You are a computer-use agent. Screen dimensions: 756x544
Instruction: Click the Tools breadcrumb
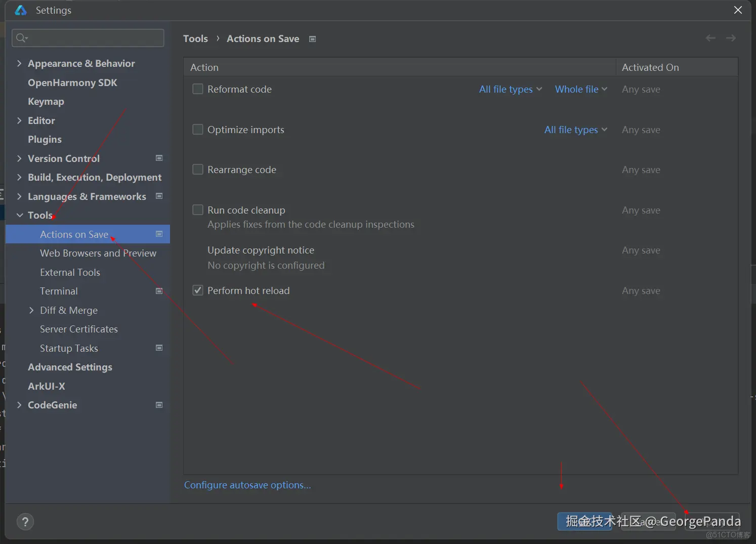(195, 38)
